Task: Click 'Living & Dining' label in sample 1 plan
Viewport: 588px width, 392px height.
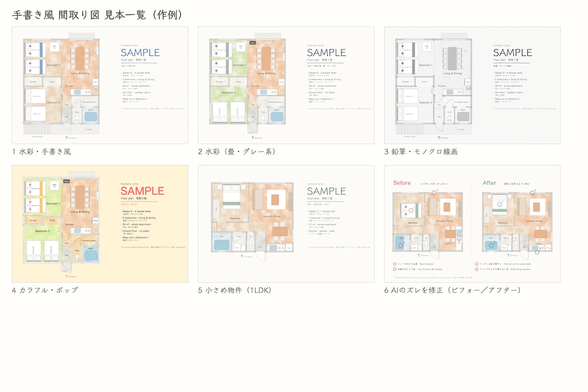Action: coord(80,73)
